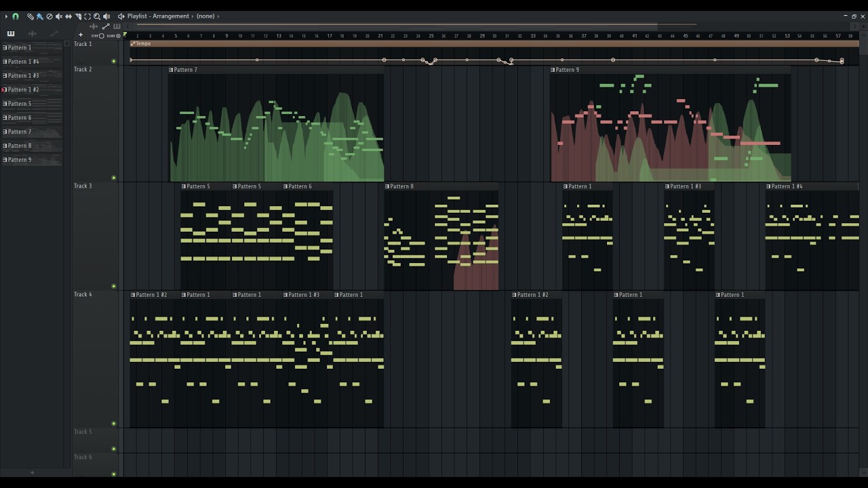The height and width of the screenshot is (488, 868).
Task: Select the Mute tool
Action: [x=59, y=16]
